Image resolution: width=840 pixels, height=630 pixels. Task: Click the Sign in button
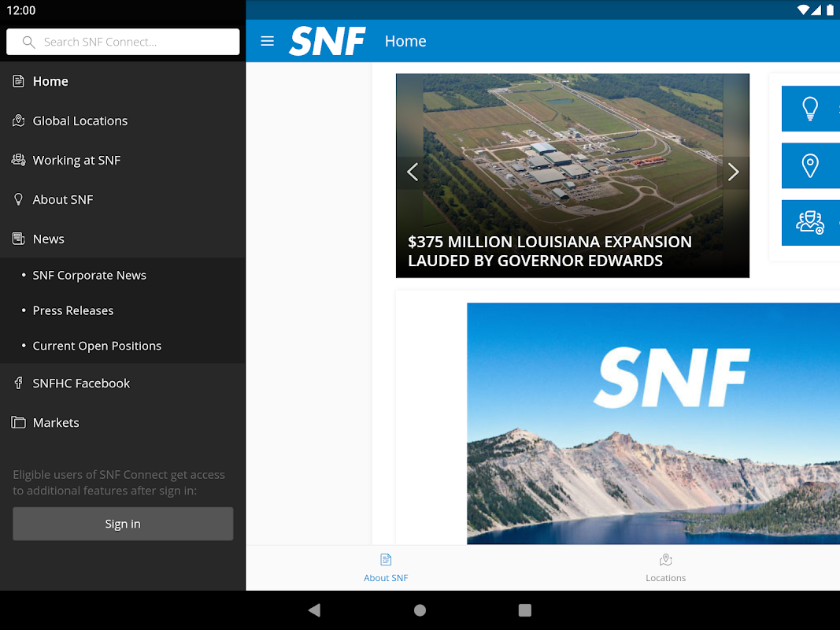(x=123, y=524)
